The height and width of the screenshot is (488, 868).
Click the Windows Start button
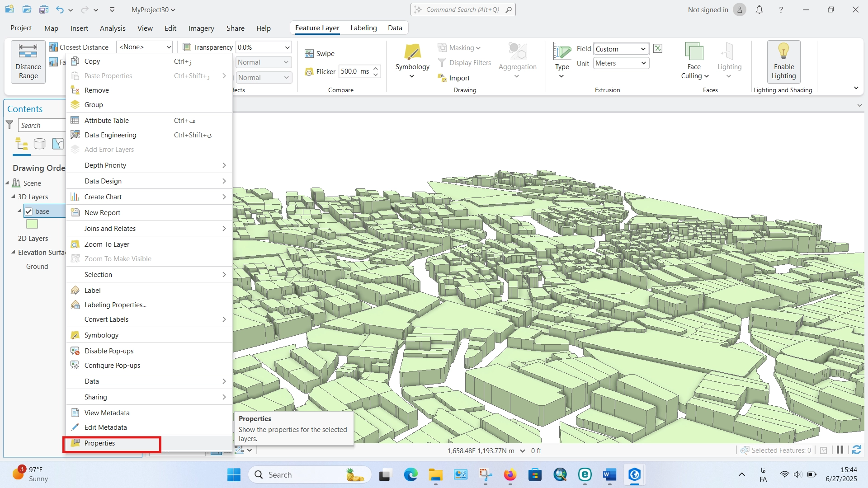pyautogui.click(x=234, y=475)
